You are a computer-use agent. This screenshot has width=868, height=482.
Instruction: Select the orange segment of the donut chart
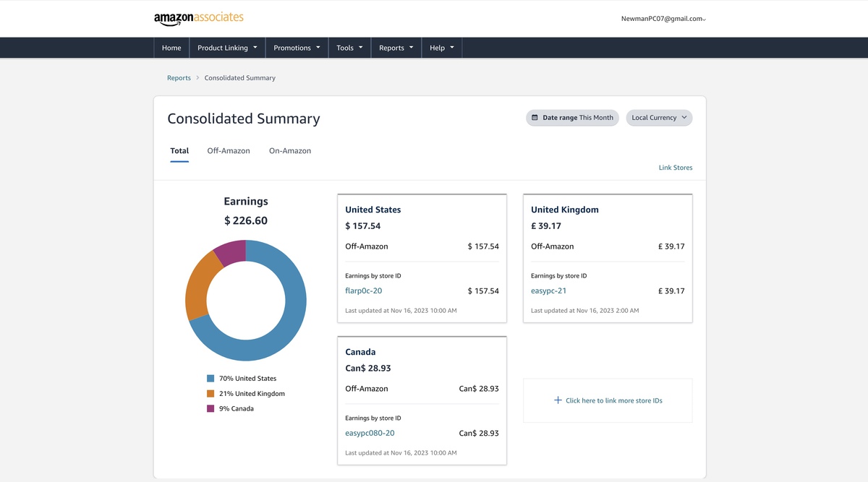(198, 288)
